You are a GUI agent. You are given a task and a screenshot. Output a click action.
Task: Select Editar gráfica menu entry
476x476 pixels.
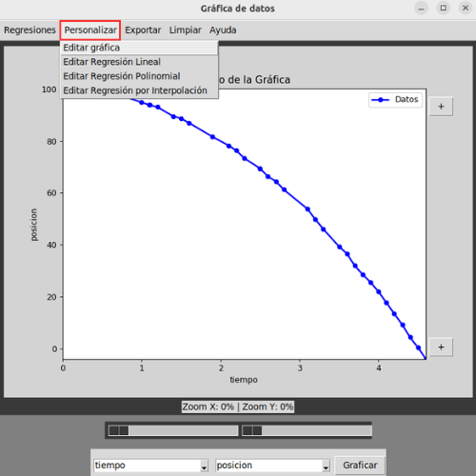click(139, 48)
